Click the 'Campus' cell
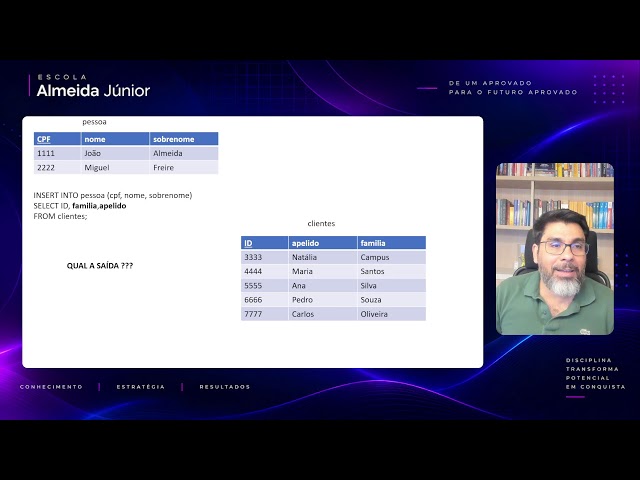Viewport: 640px width, 480px height. 391,257
